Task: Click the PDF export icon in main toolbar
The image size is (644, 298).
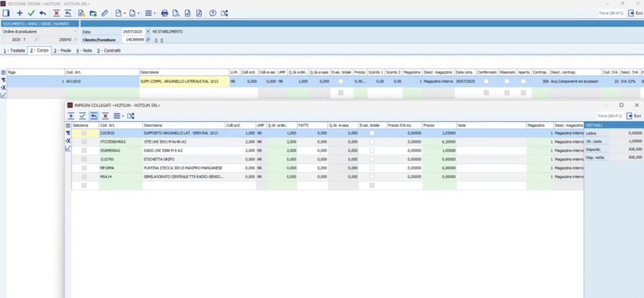Action: (x=199, y=13)
